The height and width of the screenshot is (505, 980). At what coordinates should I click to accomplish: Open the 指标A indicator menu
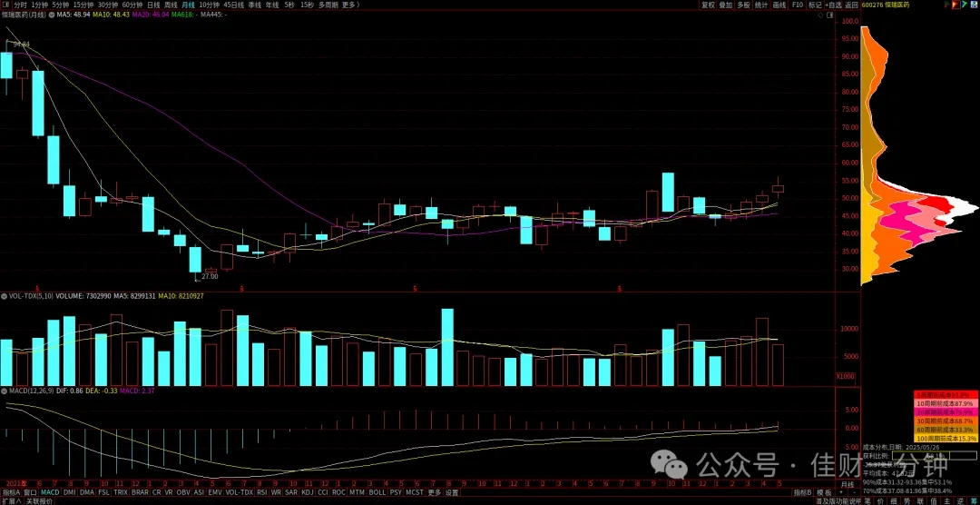click(11, 492)
